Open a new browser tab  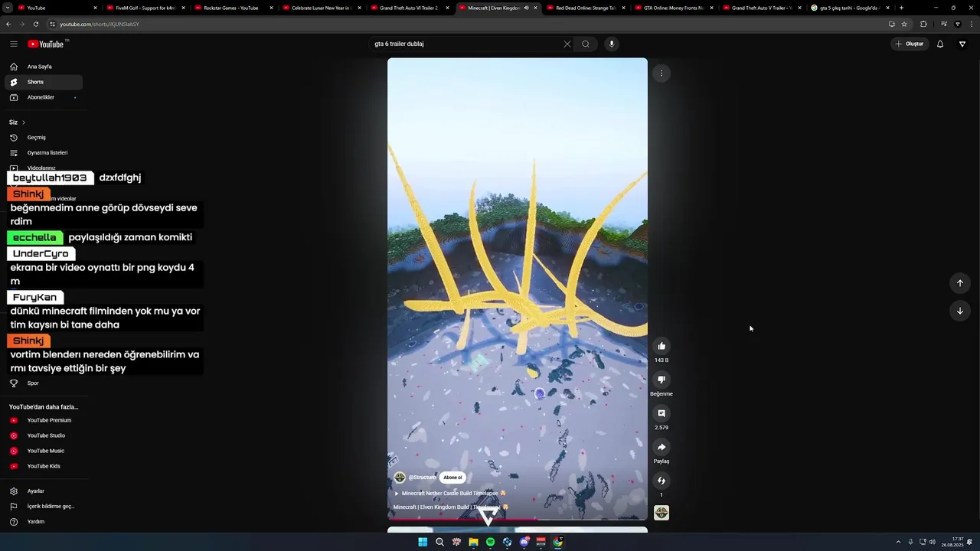tap(901, 8)
